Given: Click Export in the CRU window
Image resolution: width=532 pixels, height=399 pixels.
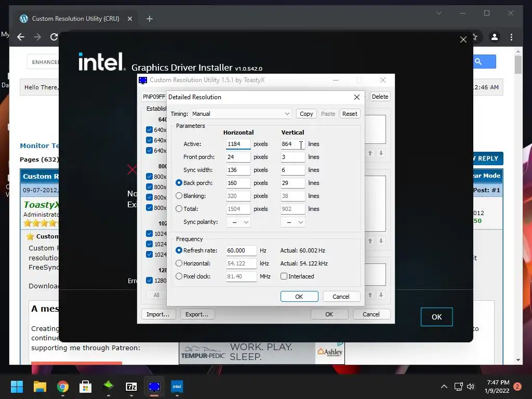Looking at the screenshot, I should point(197,314).
